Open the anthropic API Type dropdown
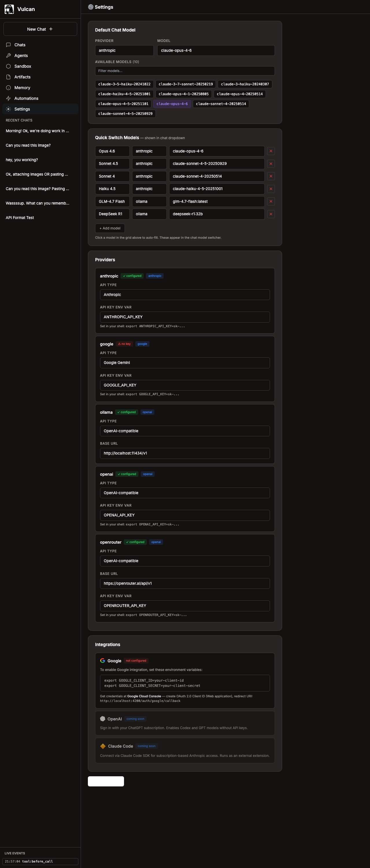The height and width of the screenshot is (868, 370). pos(184,295)
